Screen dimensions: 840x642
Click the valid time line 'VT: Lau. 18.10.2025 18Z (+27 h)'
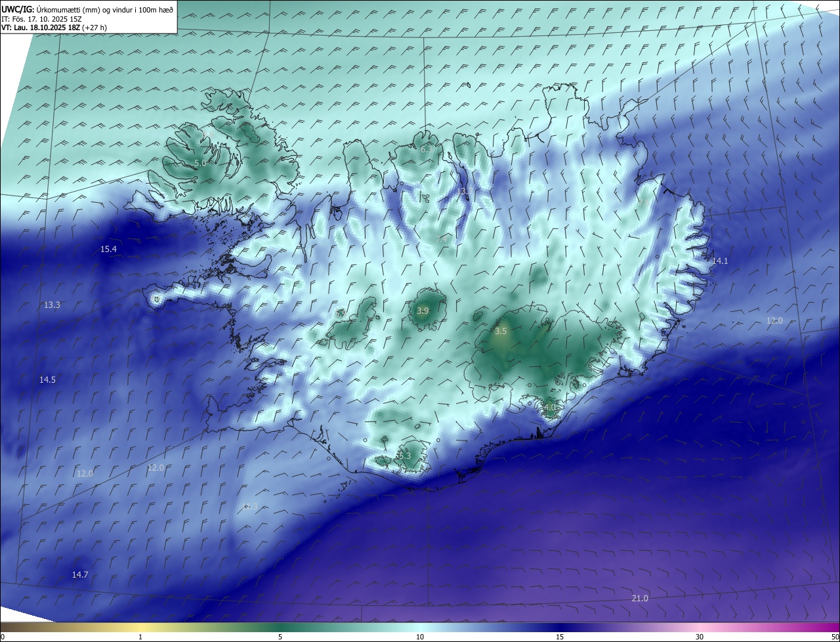click(x=54, y=28)
